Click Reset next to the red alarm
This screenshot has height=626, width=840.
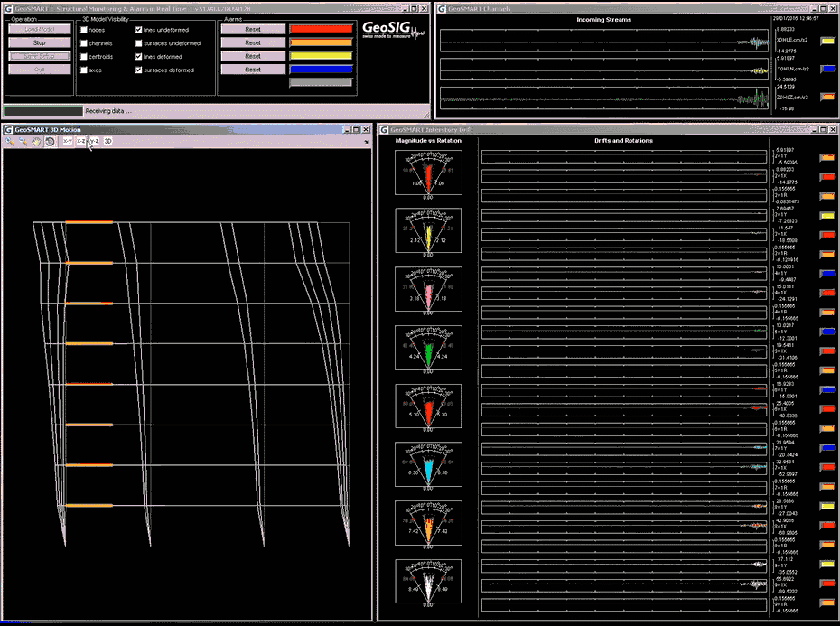(x=253, y=29)
